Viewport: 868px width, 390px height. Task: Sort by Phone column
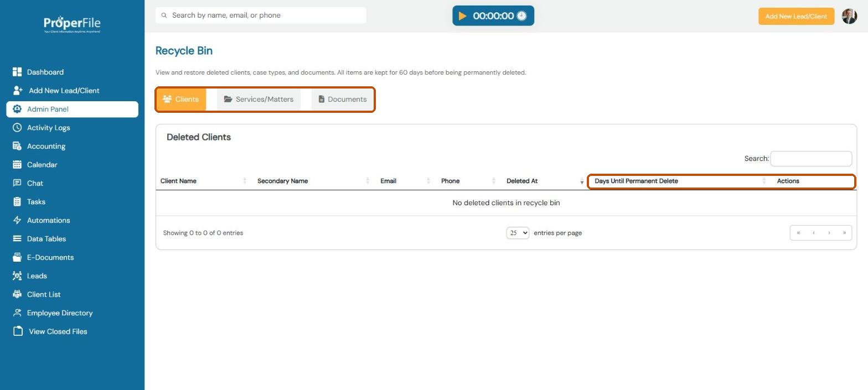pyautogui.click(x=468, y=181)
